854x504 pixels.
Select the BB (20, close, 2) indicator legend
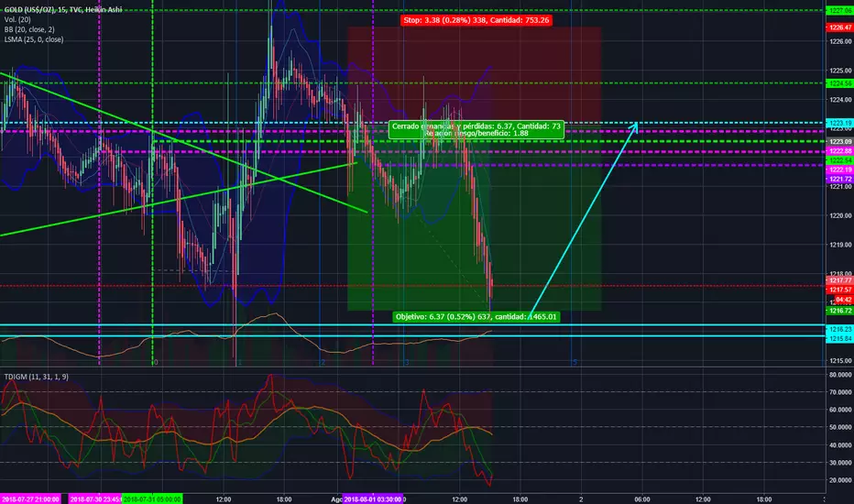(x=29, y=29)
